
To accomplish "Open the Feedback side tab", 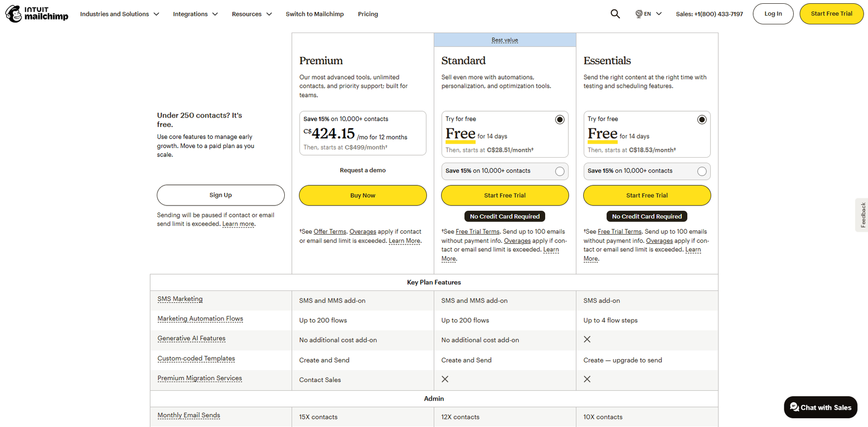I will pos(862,215).
